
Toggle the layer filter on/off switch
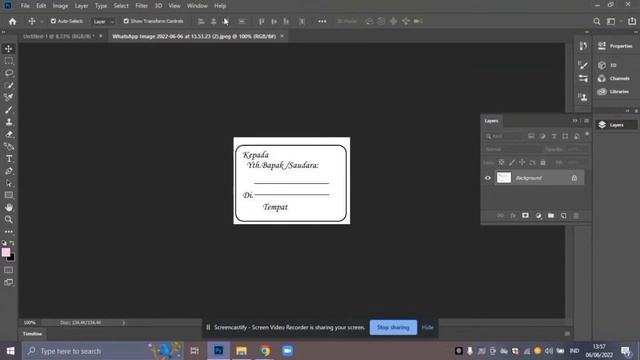pyautogui.click(x=587, y=134)
